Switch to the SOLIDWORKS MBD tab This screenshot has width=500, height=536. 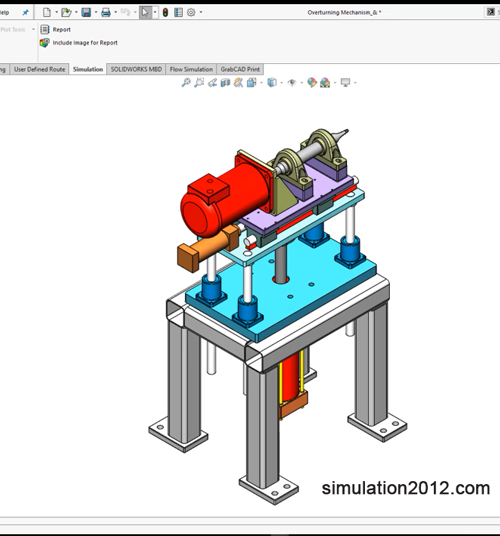click(x=136, y=69)
